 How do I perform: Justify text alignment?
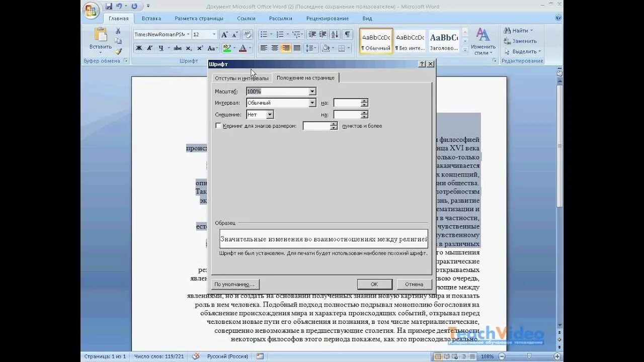click(297, 48)
